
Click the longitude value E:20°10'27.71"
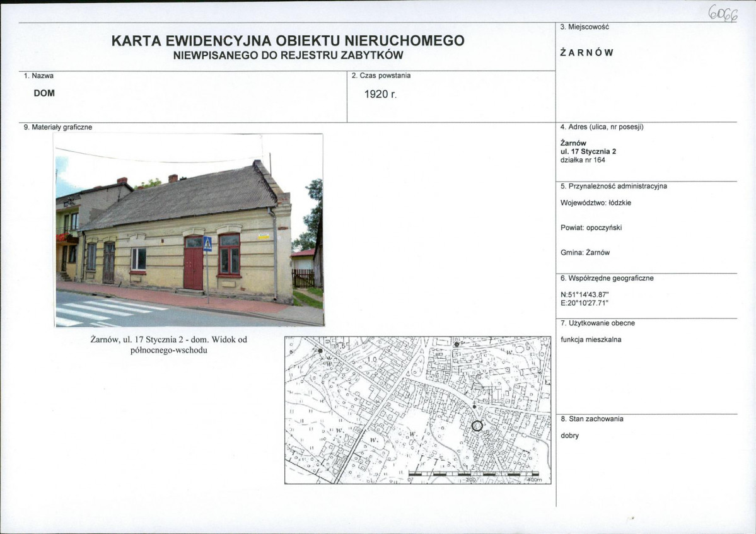[x=584, y=303]
